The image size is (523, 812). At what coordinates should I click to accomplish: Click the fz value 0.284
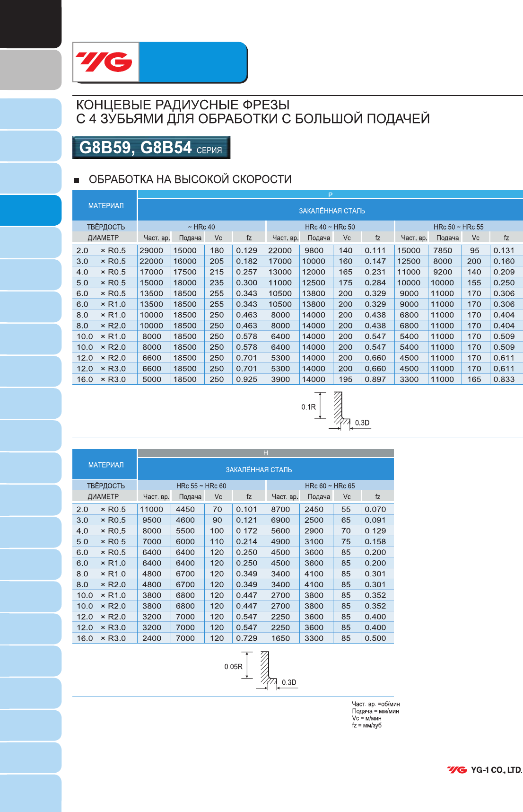pos(375,282)
